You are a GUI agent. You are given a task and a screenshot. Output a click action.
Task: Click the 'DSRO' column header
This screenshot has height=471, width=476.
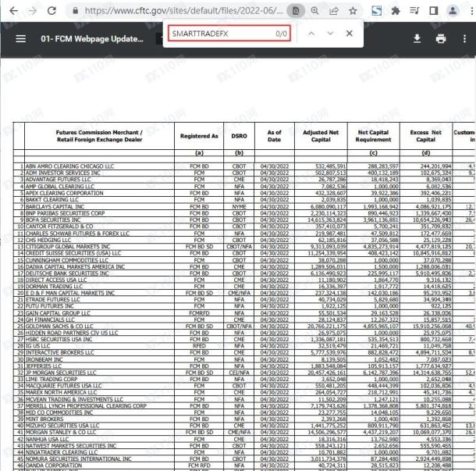click(x=240, y=136)
